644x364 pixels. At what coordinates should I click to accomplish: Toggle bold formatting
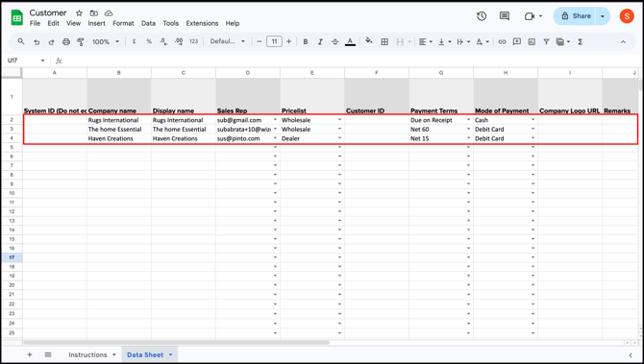click(x=305, y=42)
